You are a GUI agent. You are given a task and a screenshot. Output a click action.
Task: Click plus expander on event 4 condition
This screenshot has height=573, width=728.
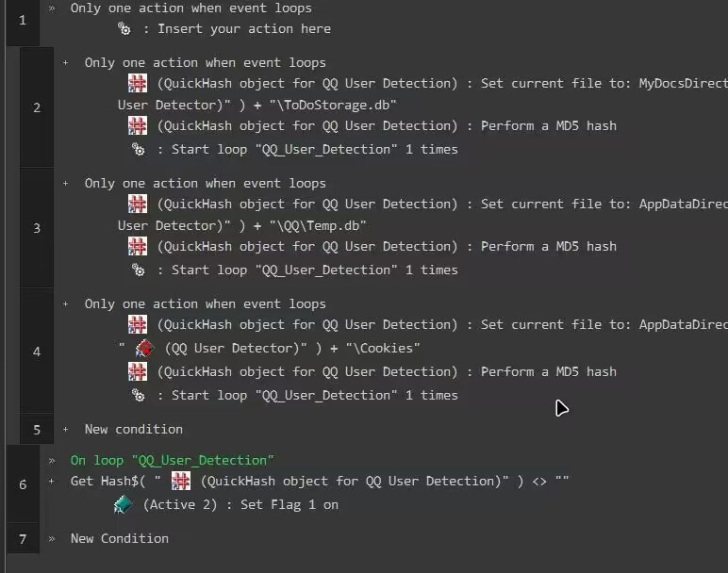pyautogui.click(x=66, y=304)
